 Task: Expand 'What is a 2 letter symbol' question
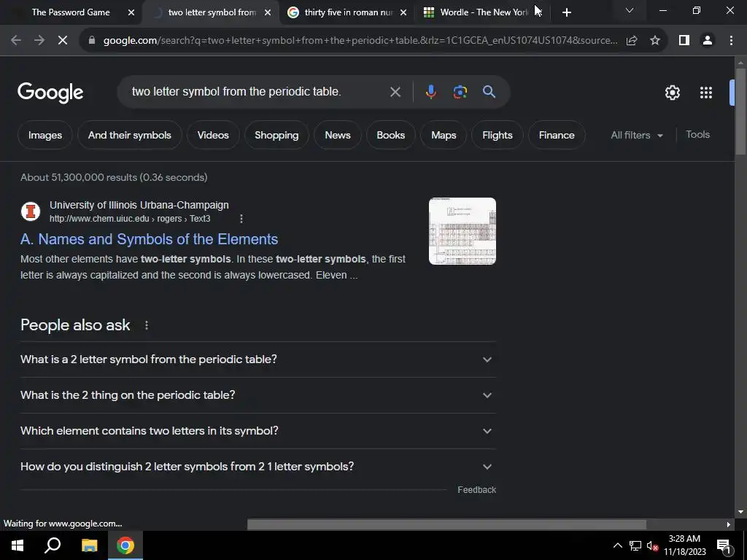(258, 359)
